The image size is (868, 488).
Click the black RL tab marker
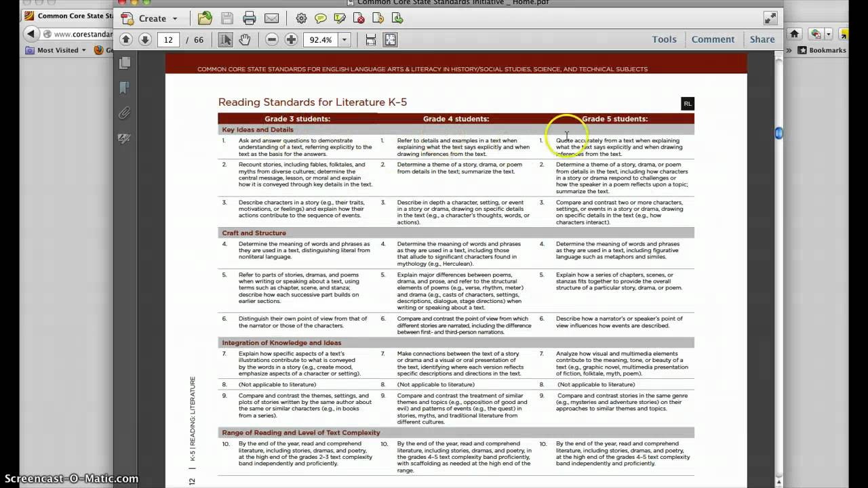coord(688,104)
